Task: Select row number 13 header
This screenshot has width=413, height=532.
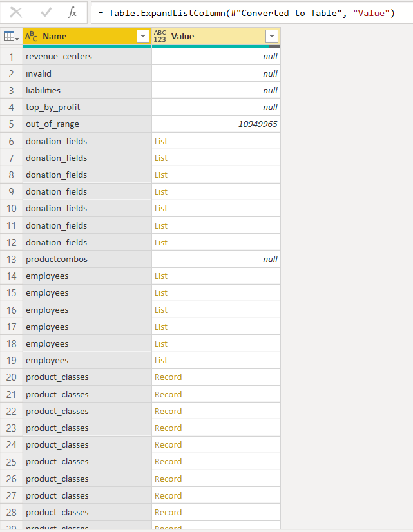Action: (x=11, y=259)
